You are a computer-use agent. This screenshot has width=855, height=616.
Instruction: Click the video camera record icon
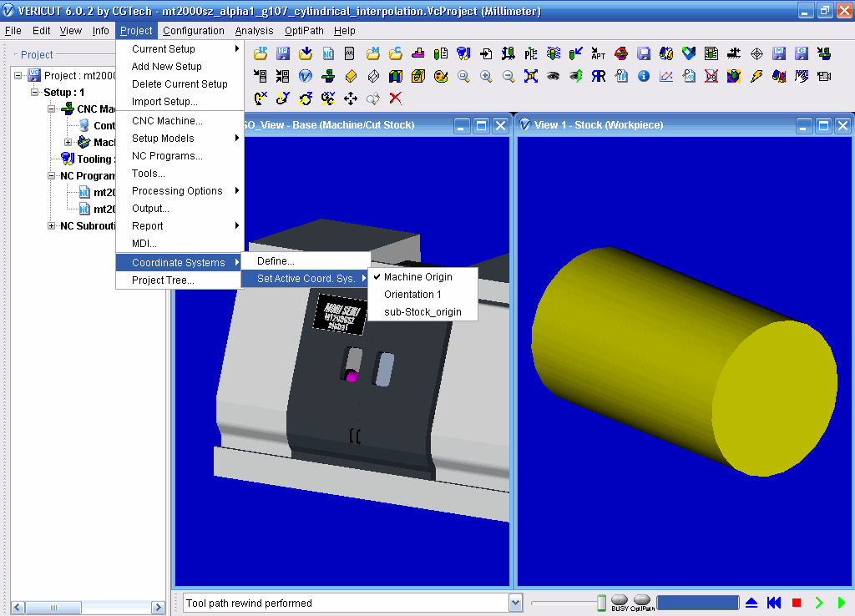824,76
